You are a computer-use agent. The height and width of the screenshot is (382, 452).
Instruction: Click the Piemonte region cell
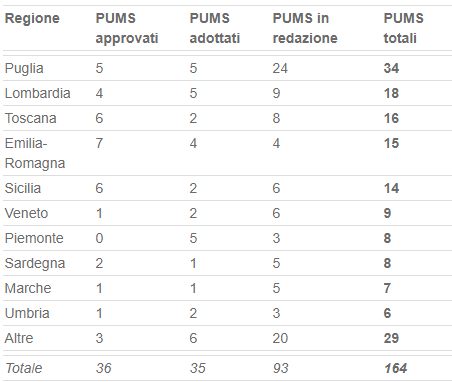coord(34,238)
